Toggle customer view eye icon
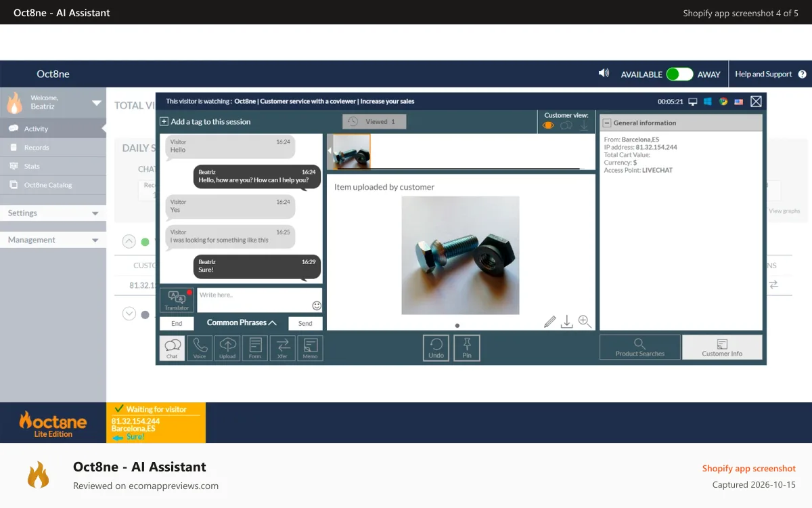The image size is (812, 508). [549, 125]
